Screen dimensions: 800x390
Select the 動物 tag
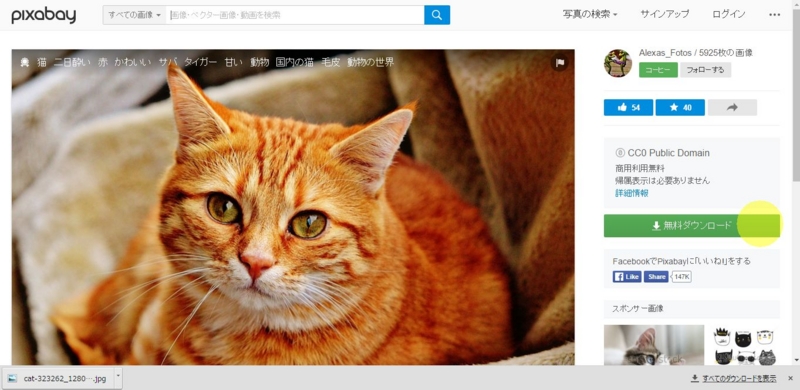coord(259,62)
